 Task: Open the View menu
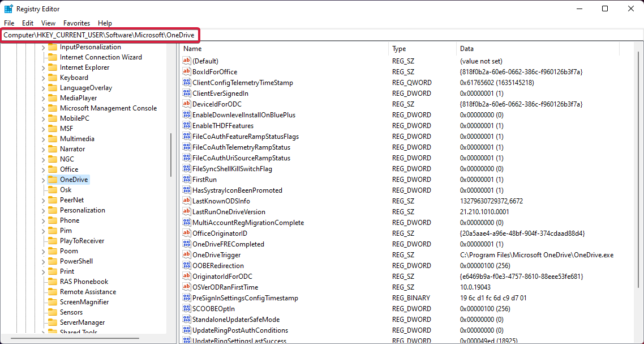pyautogui.click(x=49, y=23)
